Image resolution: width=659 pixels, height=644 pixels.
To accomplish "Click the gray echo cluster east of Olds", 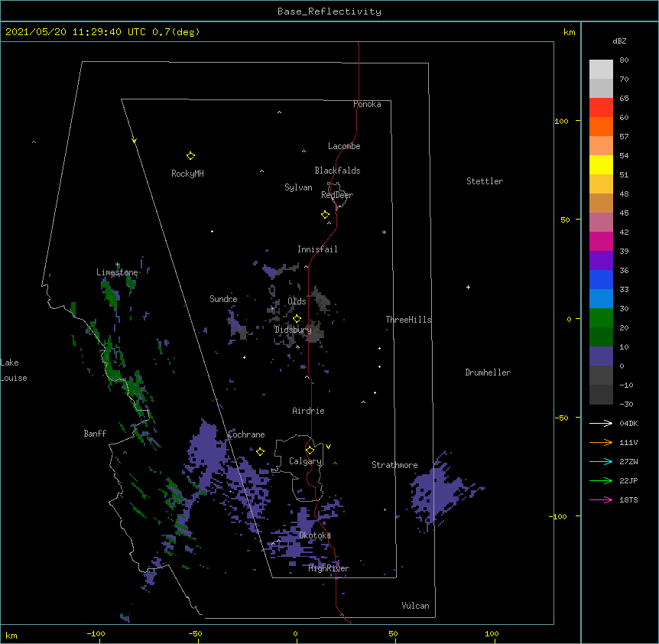I will 320,299.
